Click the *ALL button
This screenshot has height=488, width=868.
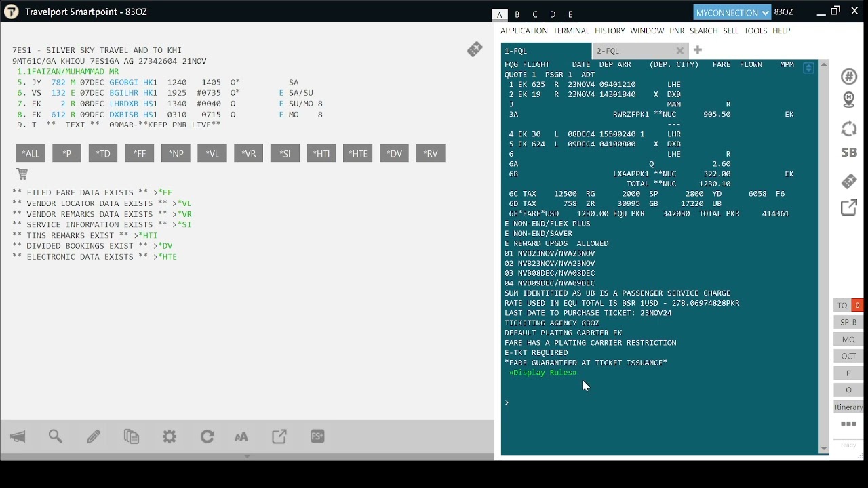[x=31, y=154]
